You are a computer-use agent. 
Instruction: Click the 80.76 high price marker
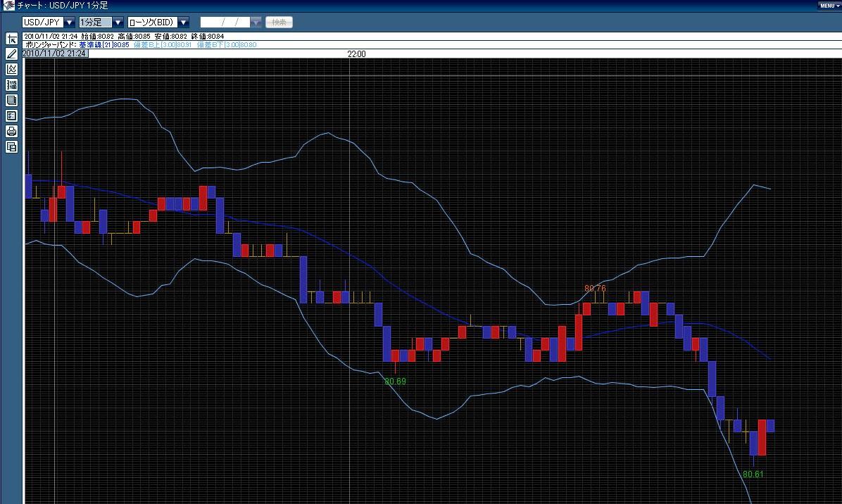point(595,288)
